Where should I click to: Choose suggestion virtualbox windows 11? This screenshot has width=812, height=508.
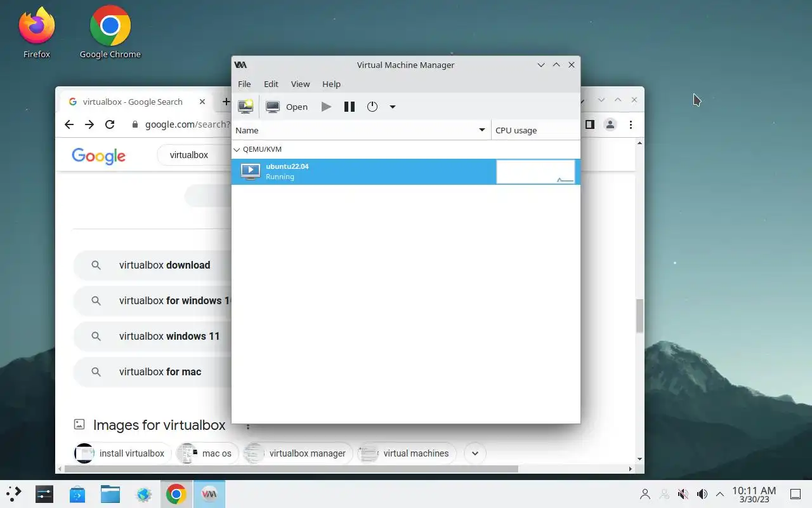pos(152,337)
